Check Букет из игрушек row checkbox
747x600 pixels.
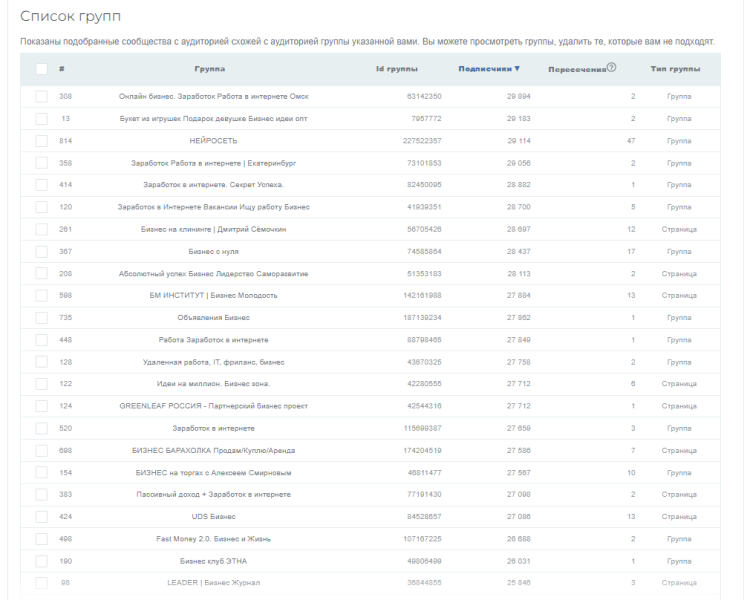pos(42,118)
